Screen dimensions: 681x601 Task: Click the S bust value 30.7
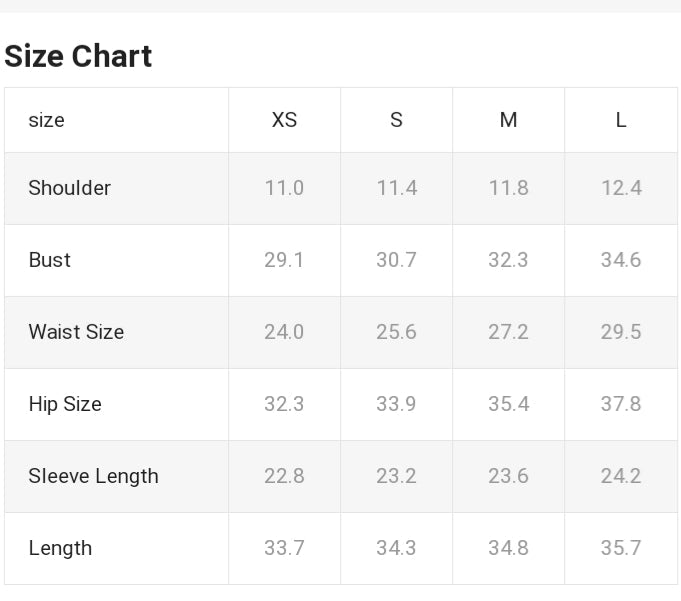pos(396,260)
